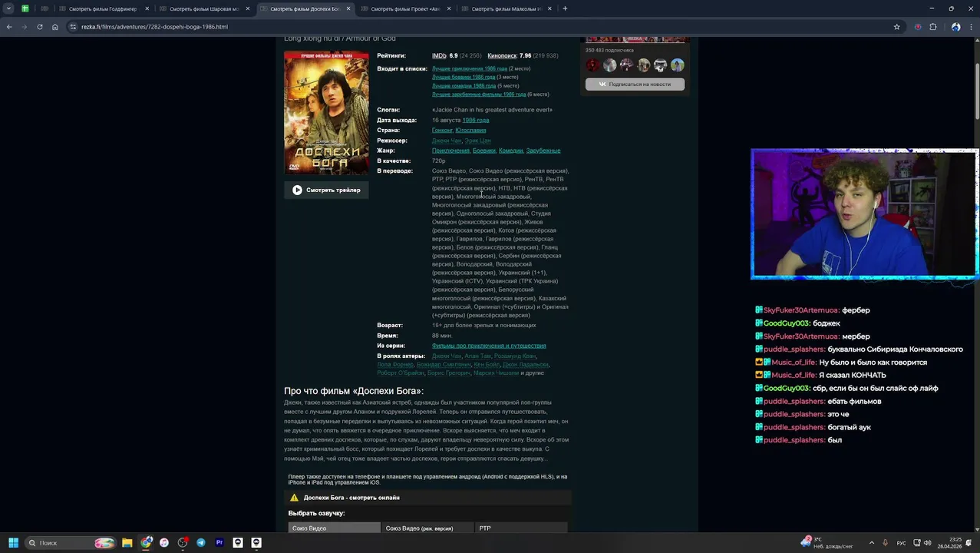Open OBS Studio from the taskbar
980x553 pixels.
pyautogui.click(x=183, y=543)
